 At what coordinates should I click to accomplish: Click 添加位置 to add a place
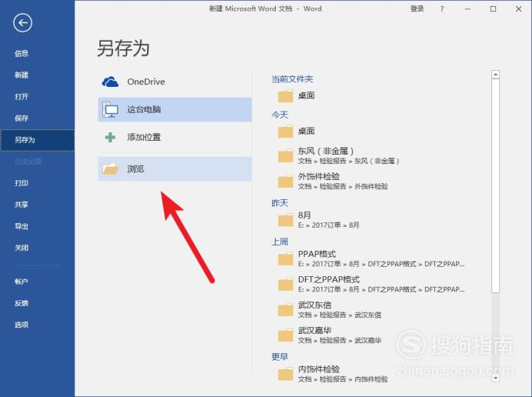(x=175, y=137)
